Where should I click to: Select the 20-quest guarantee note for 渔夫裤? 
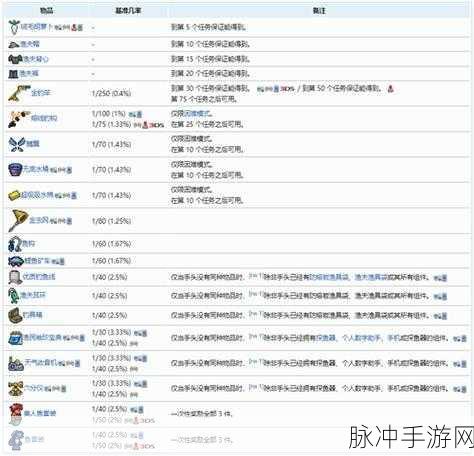pos(210,74)
